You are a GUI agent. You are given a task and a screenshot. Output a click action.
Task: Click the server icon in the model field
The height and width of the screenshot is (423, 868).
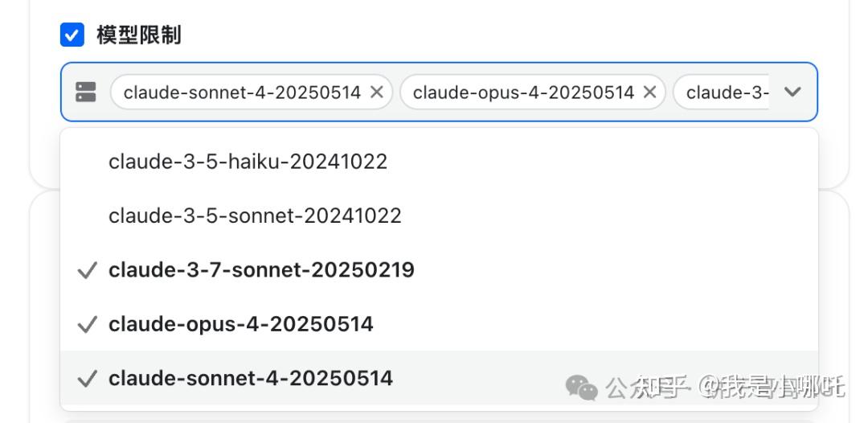point(86,92)
